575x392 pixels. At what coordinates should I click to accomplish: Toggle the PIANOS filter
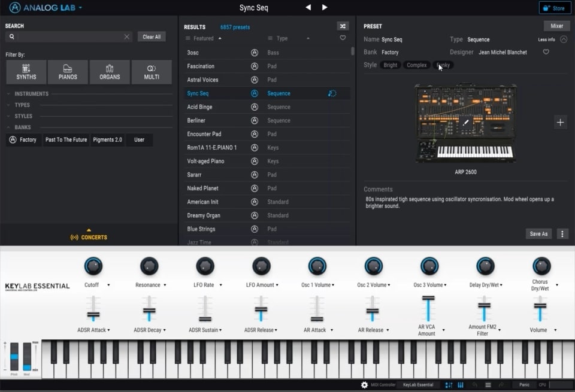point(68,72)
